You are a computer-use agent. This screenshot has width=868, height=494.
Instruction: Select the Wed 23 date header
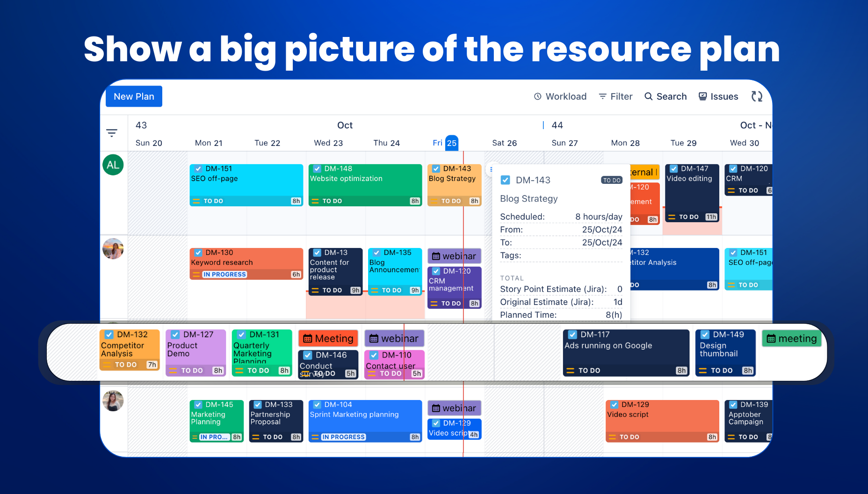[328, 143]
